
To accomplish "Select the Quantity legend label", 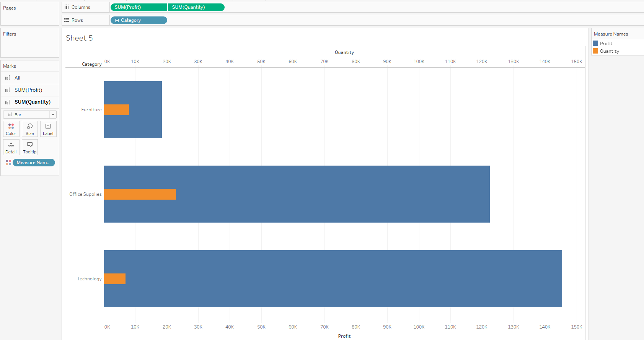I will coord(610,51).
